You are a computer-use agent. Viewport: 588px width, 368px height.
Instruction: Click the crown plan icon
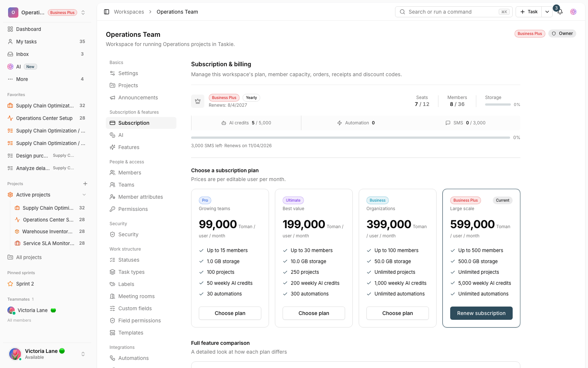click(198, 101)
